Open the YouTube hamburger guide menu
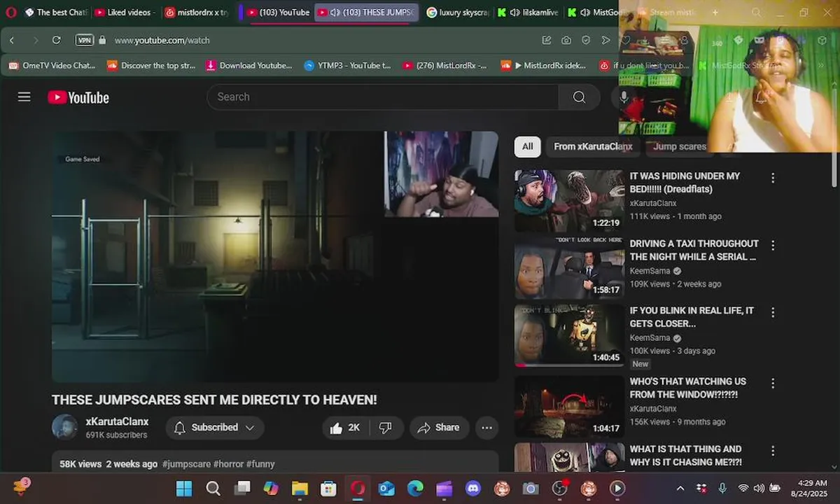The height and width of the screenshot is (504, 840). (x=24, y=97)
